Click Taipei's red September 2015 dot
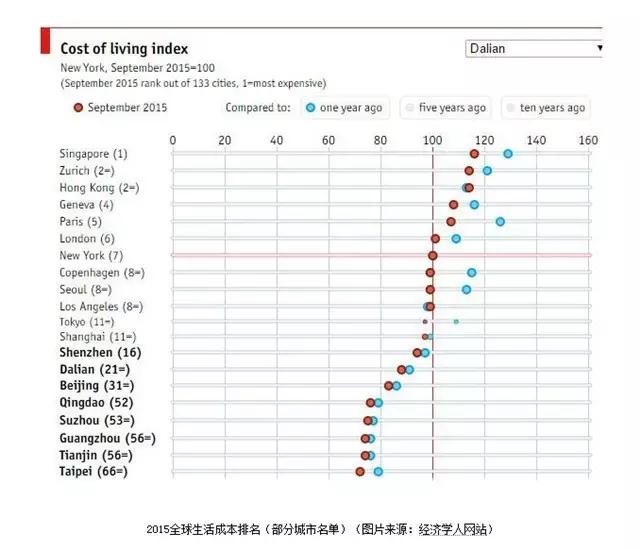This screenshot has width=640, height=549. [360, 471]
